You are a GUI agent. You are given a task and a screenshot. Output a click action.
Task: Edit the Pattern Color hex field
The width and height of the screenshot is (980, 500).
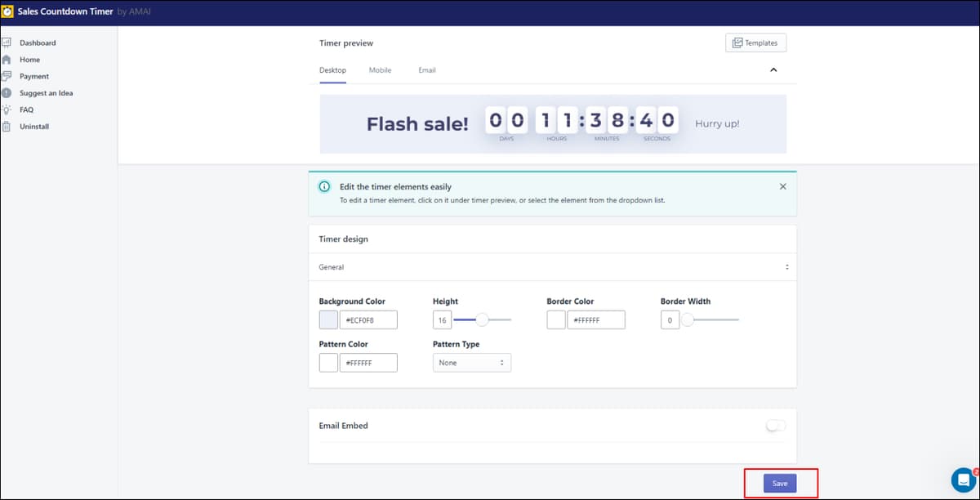tap(368, 363)
